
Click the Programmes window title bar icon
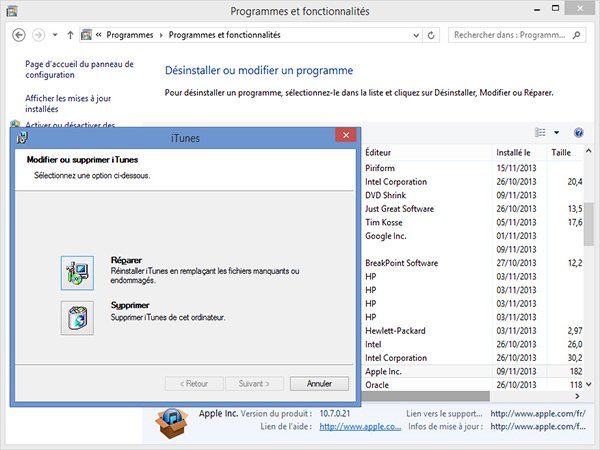(11, 11)
